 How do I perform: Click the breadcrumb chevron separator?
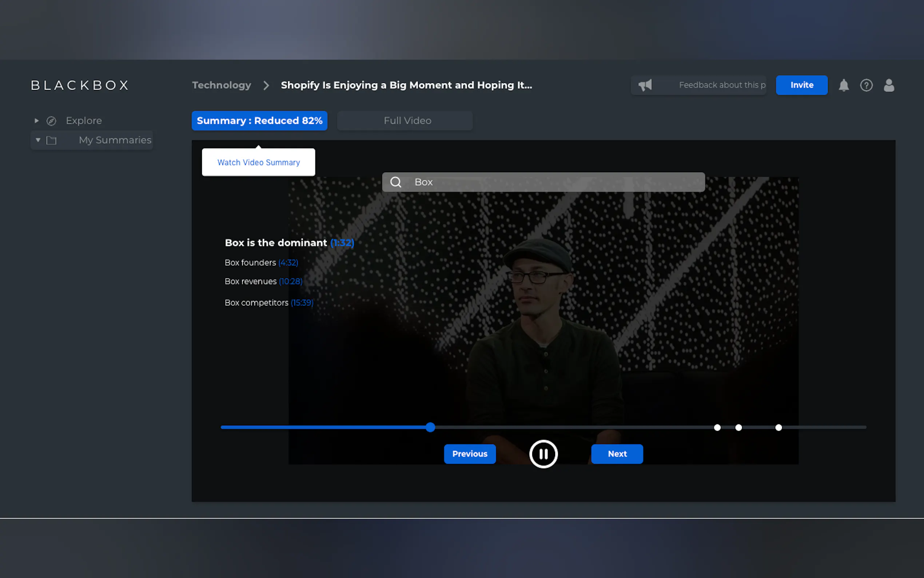[266, 85]
